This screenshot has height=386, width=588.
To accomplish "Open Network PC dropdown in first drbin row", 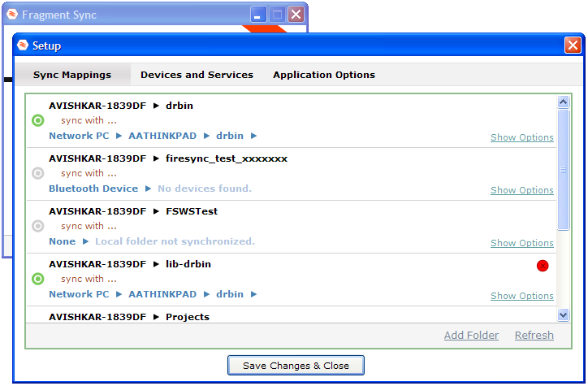I will click(x=79, y=136).
